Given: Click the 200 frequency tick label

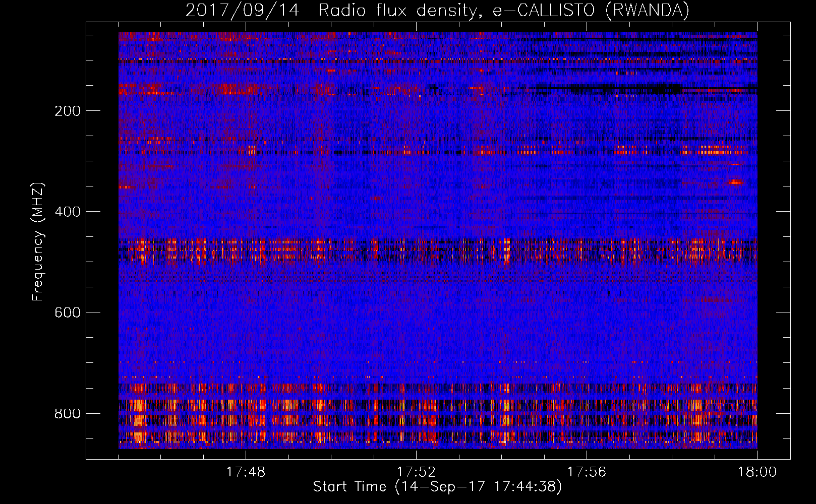Looking at the screenshot, I should 67,111.
